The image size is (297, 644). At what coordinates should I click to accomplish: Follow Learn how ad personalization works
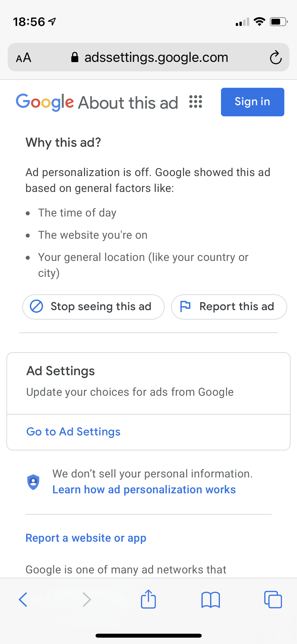pyautogui.click(x=144, y=490)
